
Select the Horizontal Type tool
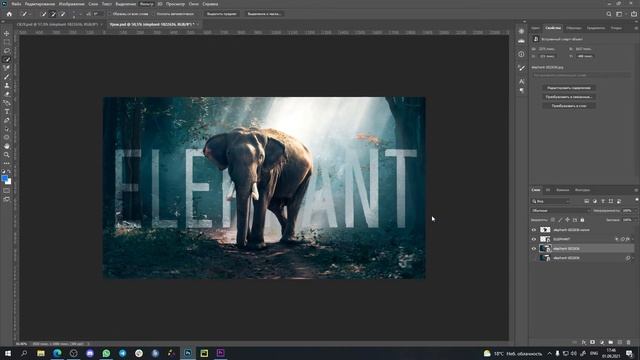pos(7,111)
